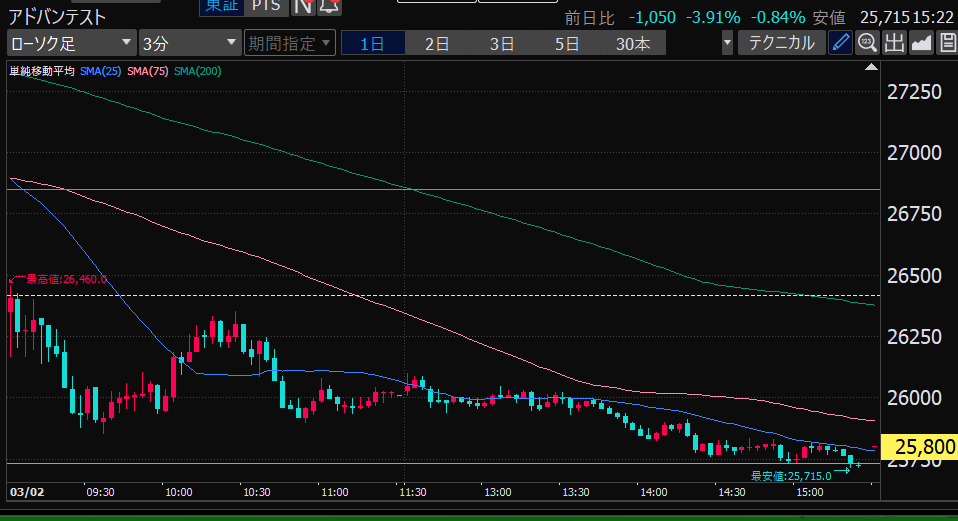Click the save disk icon at toolbar edge

[x=947, y=43]
